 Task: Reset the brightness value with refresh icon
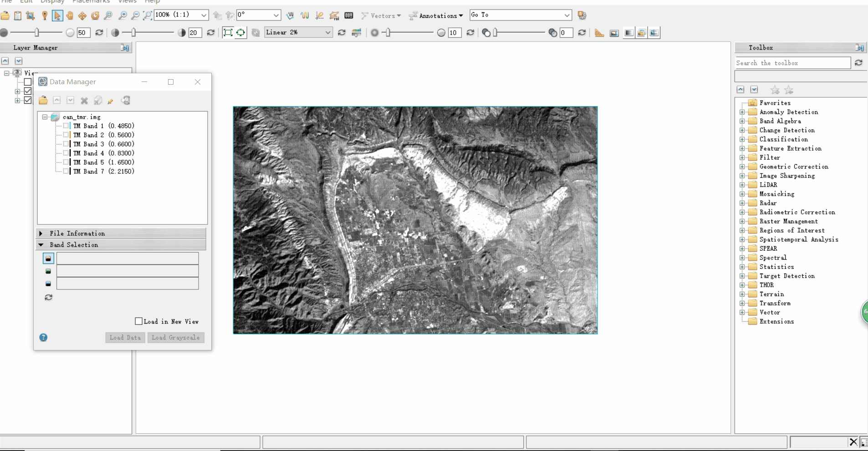[x=99, y=33]
